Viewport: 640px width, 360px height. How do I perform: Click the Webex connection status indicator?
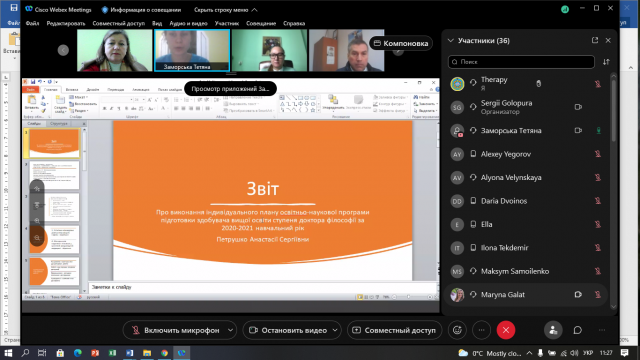pyautogui.click(x=565, y=9)
